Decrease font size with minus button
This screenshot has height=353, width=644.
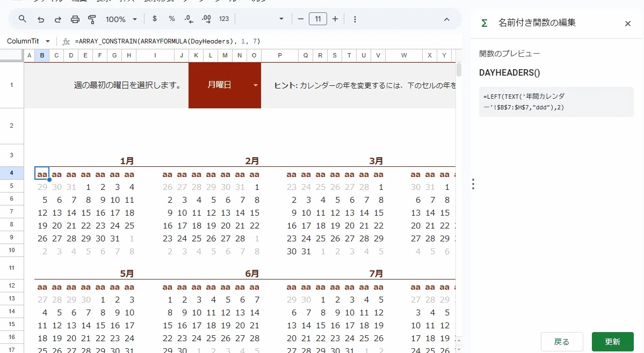(301, 19)
